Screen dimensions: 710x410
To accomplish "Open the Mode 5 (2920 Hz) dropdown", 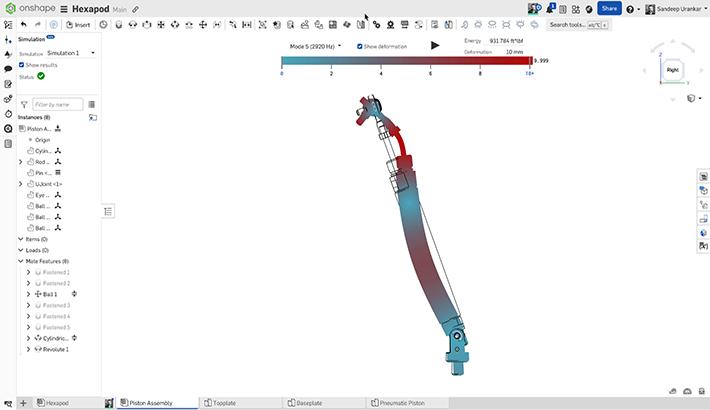I will point(315,46).
